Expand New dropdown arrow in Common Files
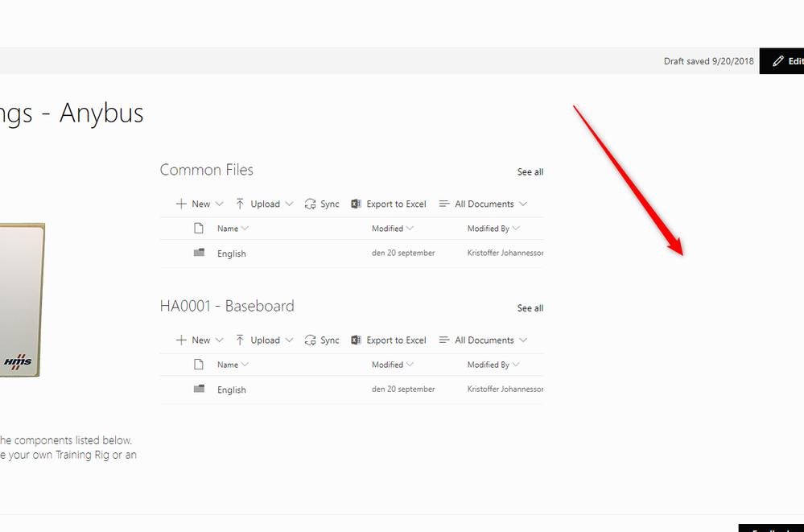Viewport: 804px width, 532px height. pos(220,204)
